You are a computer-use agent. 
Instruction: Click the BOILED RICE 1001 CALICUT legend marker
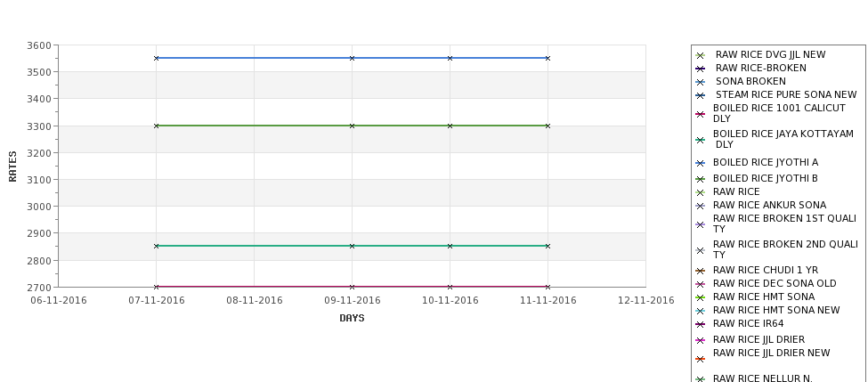pos(700,114)
